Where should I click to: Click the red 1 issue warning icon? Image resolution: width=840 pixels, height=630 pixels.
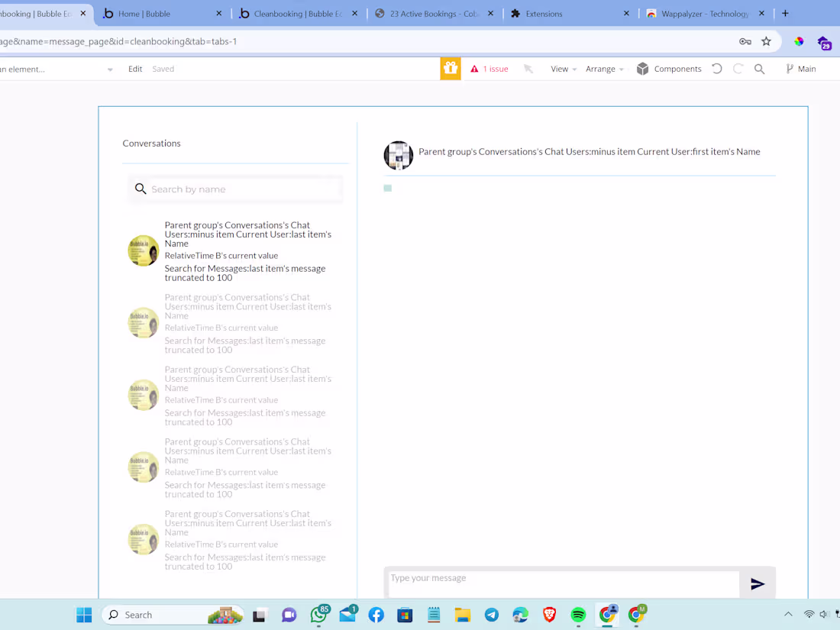click(x=476, y=68)
